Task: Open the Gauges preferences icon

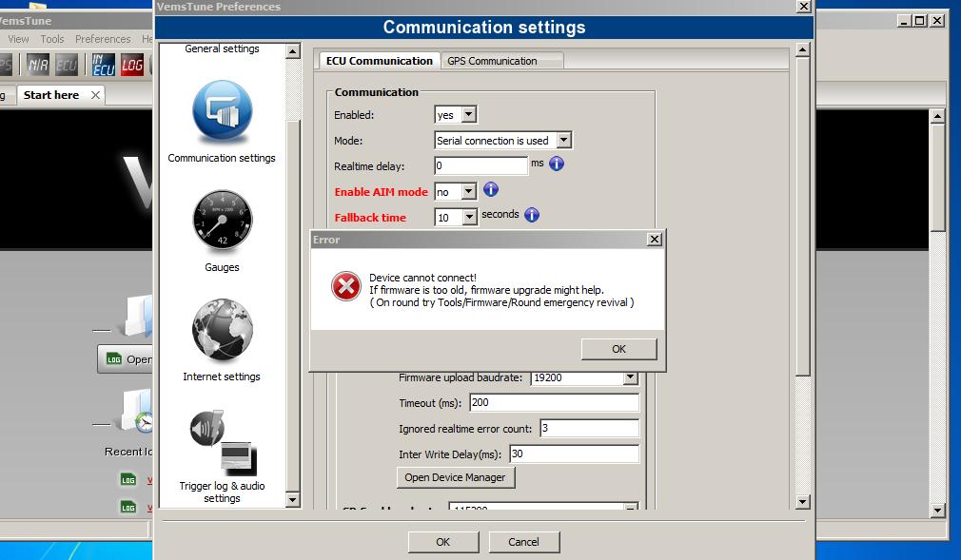Action: (x=222, y=221)
